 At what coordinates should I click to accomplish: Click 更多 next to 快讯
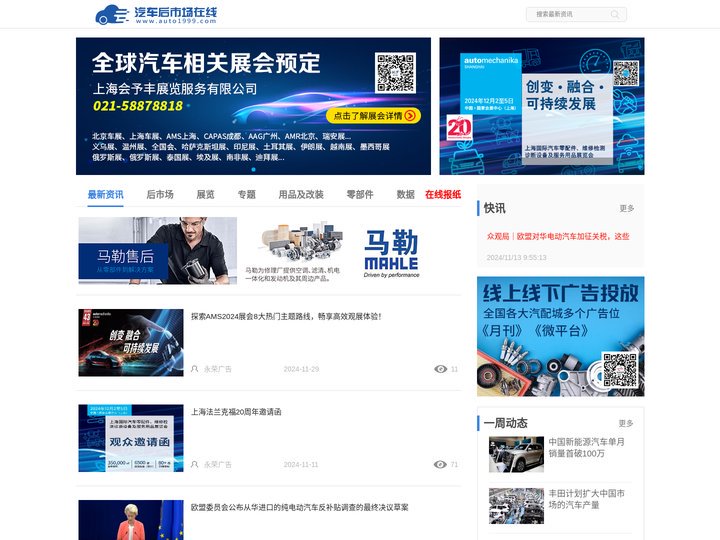[627, 208]
